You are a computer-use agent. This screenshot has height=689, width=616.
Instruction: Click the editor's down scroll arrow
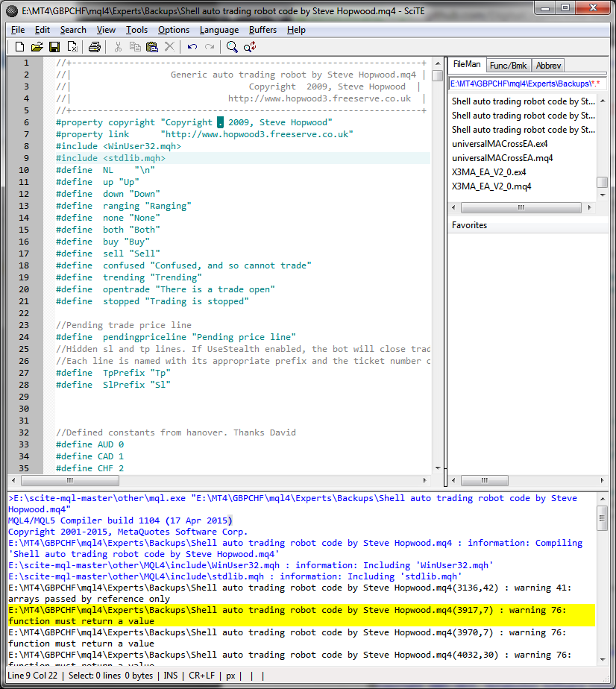click(x=438, y=468)
